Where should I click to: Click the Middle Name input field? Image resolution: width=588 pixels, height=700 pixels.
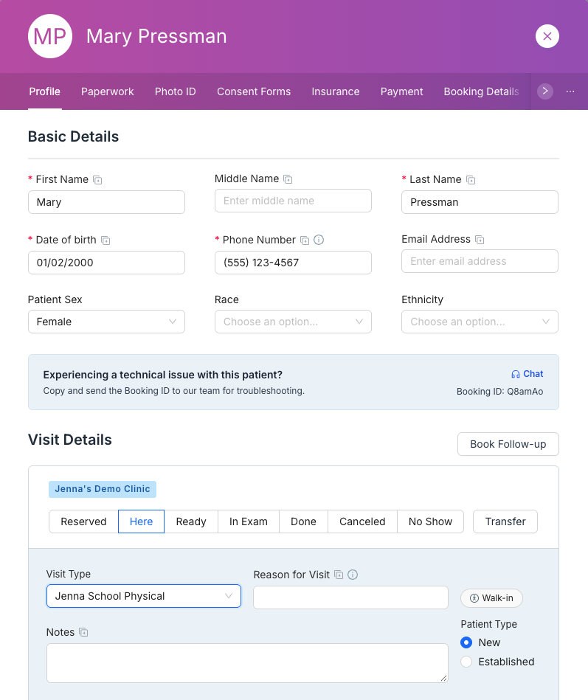pyautogui.click(x=293, y=201)
